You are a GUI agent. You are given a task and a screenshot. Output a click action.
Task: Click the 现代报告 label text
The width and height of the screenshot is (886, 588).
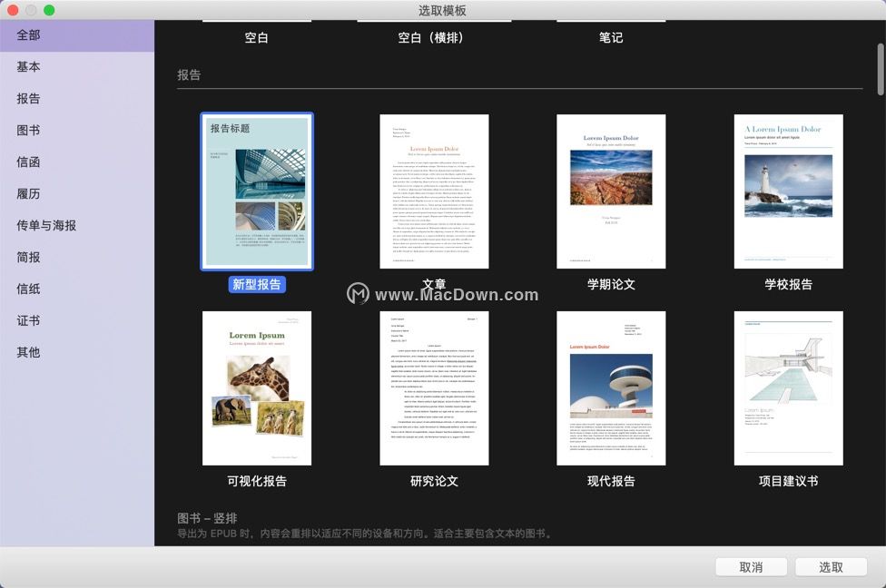[x=611, y=481]
